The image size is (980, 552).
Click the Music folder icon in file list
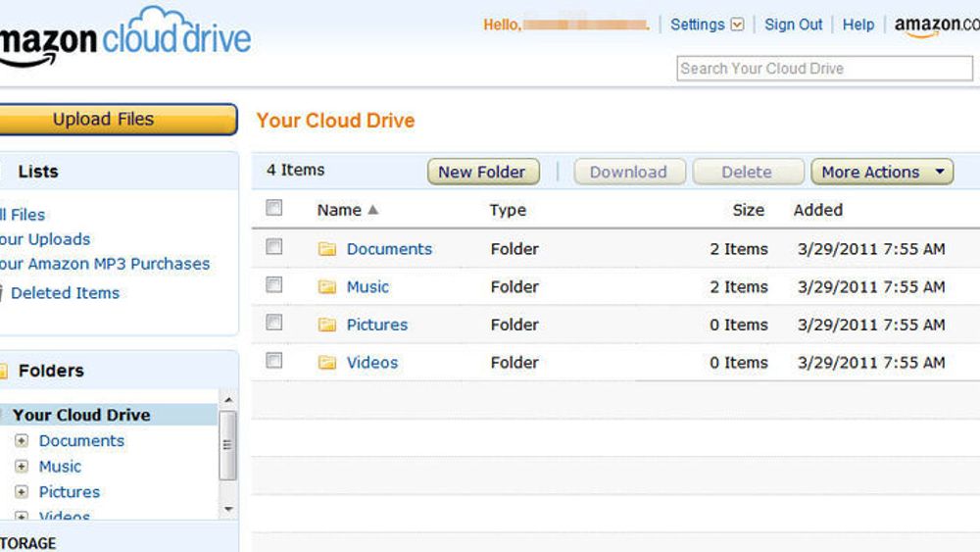[x=327, y=287]
